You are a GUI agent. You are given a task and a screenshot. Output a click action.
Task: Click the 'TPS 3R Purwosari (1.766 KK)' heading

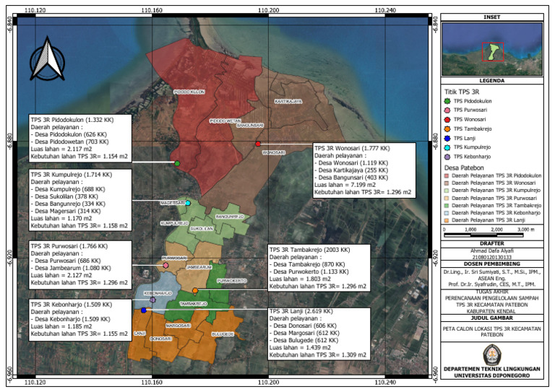[69, 246]
